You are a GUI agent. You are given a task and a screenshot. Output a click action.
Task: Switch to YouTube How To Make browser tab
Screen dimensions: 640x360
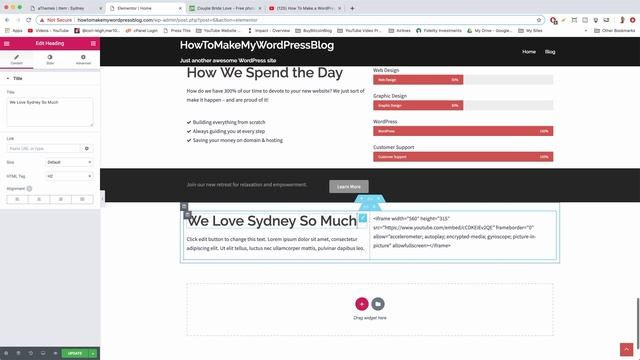pos(305,8)
